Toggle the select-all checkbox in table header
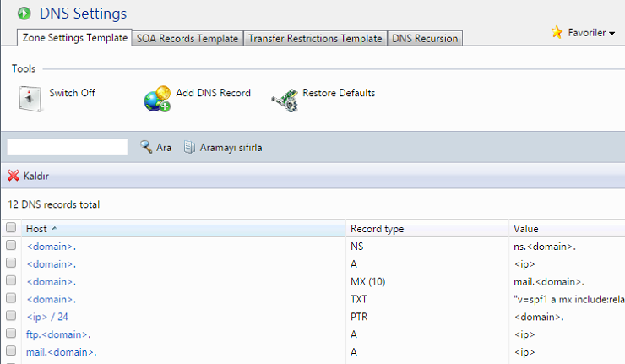Image resolution: width=625 pixels, height=364 pixels. (11, 228)
